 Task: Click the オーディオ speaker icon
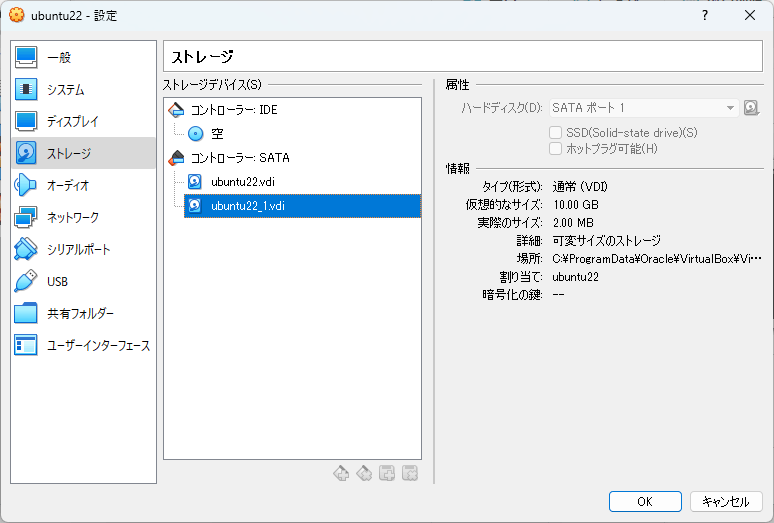[x=26, y=186]
